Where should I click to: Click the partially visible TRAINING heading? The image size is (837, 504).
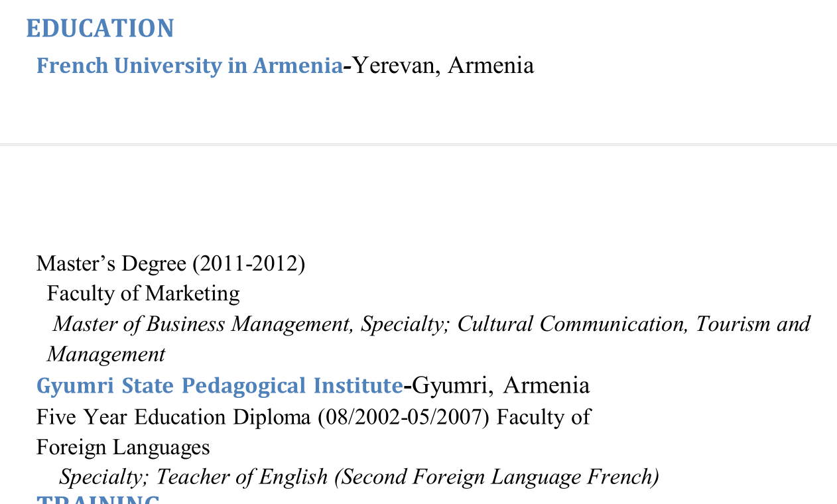[x=98, y=499]
